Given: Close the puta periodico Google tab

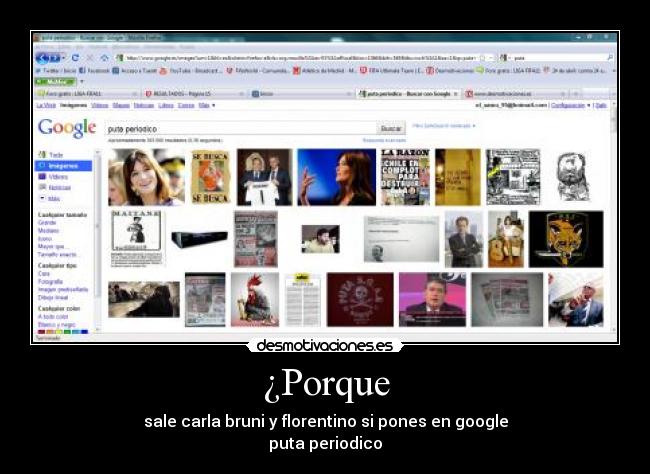Looking at the screenshot, I should (456, 94).
